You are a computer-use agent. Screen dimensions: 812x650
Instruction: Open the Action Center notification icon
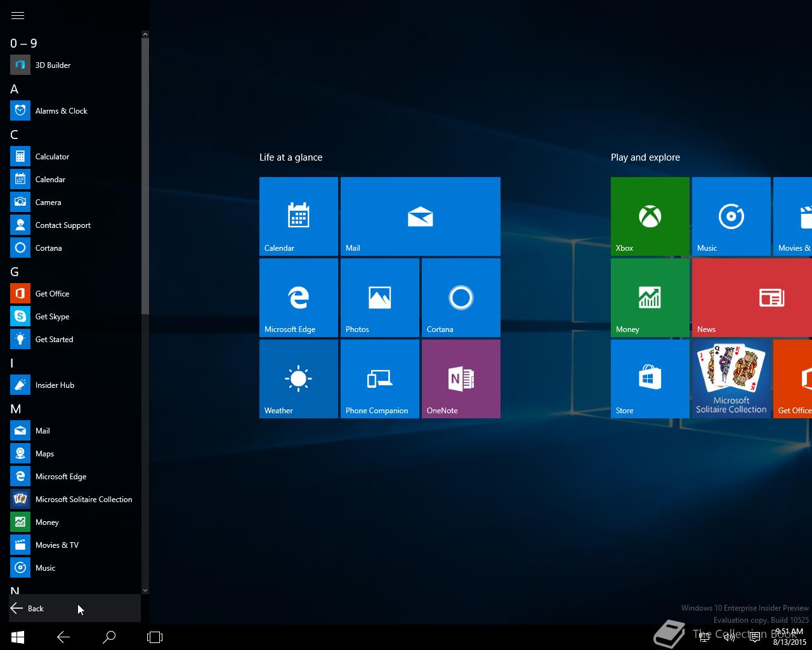pos(755,637)
